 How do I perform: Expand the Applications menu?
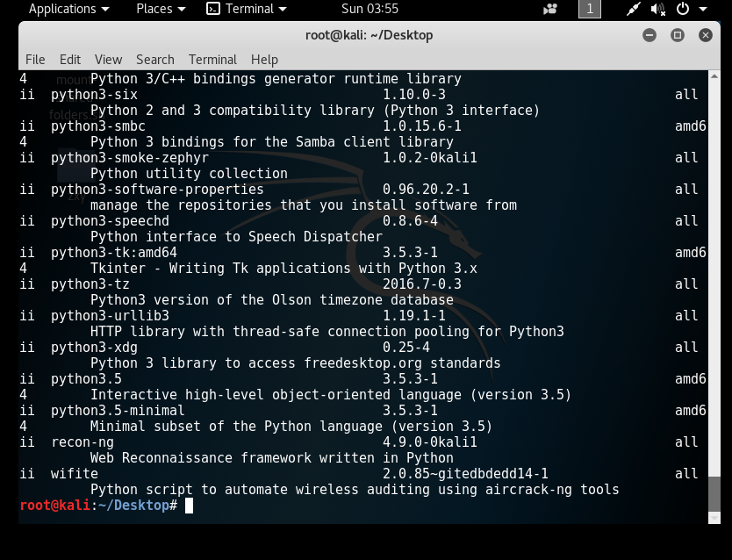click(69, 9)
